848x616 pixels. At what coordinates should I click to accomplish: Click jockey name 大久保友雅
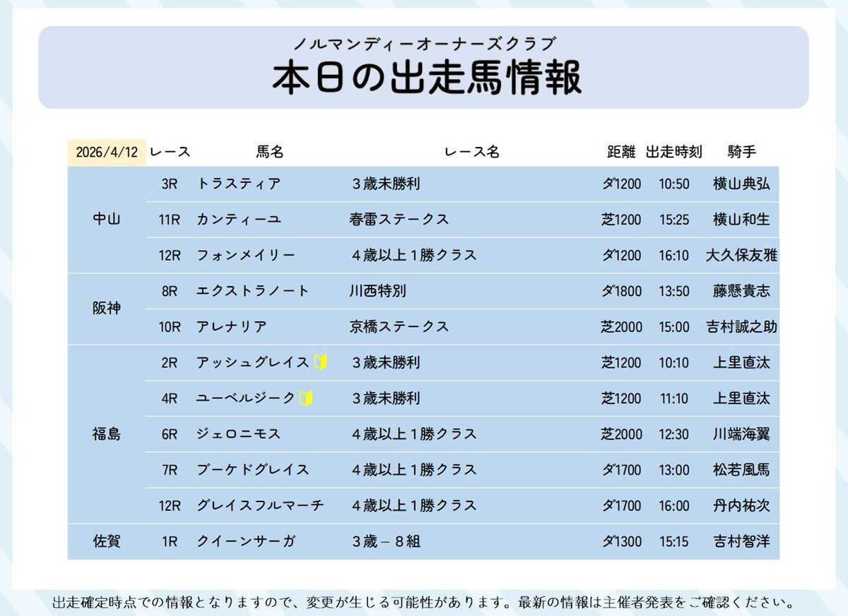pyautogui.click(x=741, y=255)
